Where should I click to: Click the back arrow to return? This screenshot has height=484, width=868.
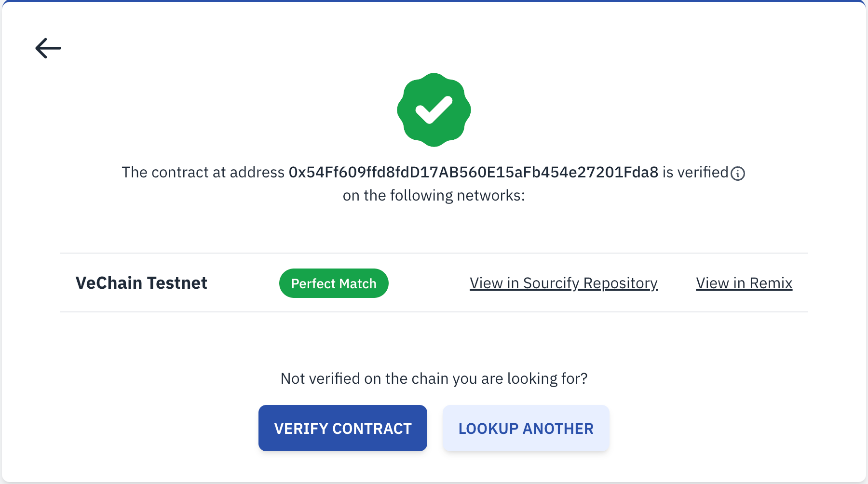48,48
